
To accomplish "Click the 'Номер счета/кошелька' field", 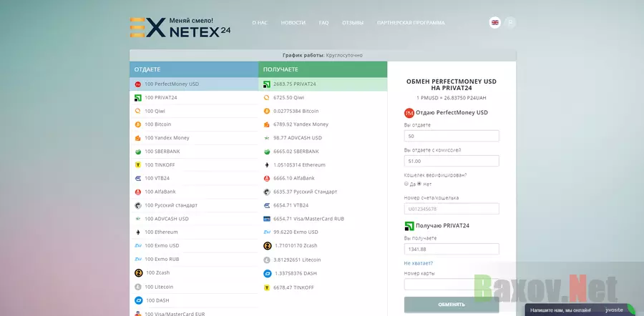I will click(452, 209).
